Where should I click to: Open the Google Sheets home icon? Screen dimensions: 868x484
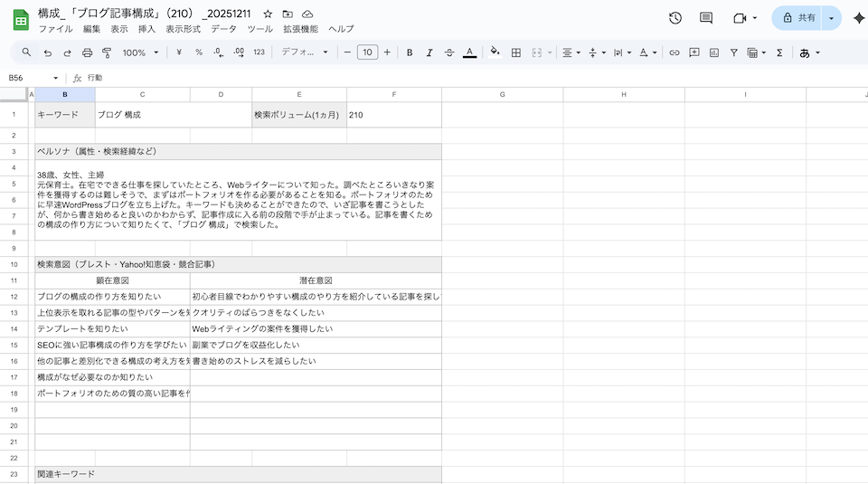[21, 21]
